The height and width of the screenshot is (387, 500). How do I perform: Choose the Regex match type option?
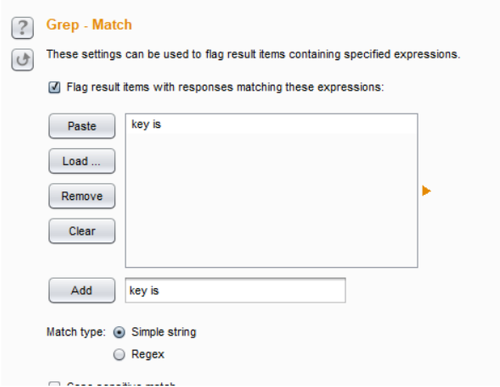[119, 354]
